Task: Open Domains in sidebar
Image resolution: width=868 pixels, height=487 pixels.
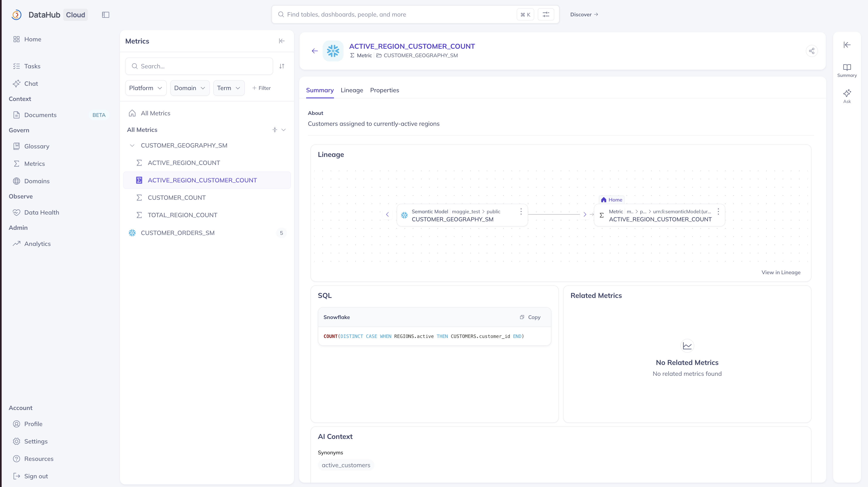Action: pyautogui.click(x=37, y=181)
